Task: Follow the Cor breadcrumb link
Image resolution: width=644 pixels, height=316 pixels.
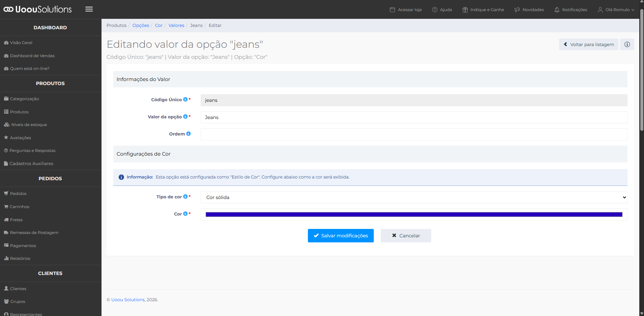Action: pos(159,26)
